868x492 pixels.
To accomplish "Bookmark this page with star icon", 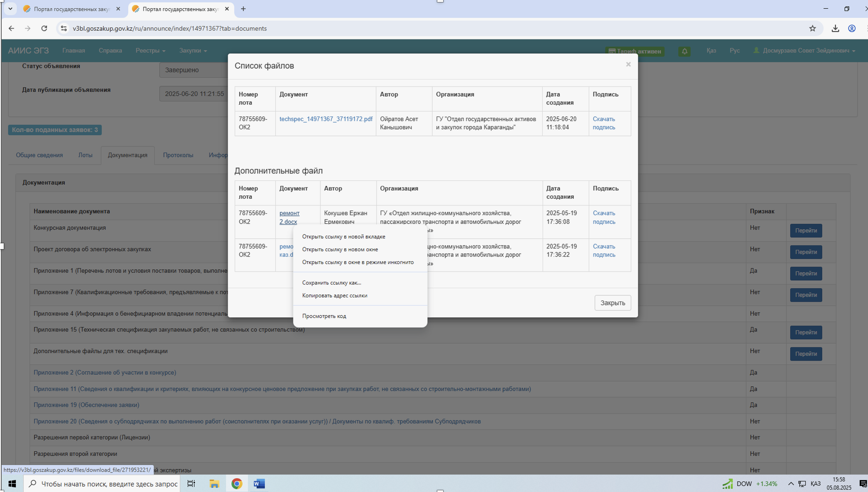I will point(812,28).
